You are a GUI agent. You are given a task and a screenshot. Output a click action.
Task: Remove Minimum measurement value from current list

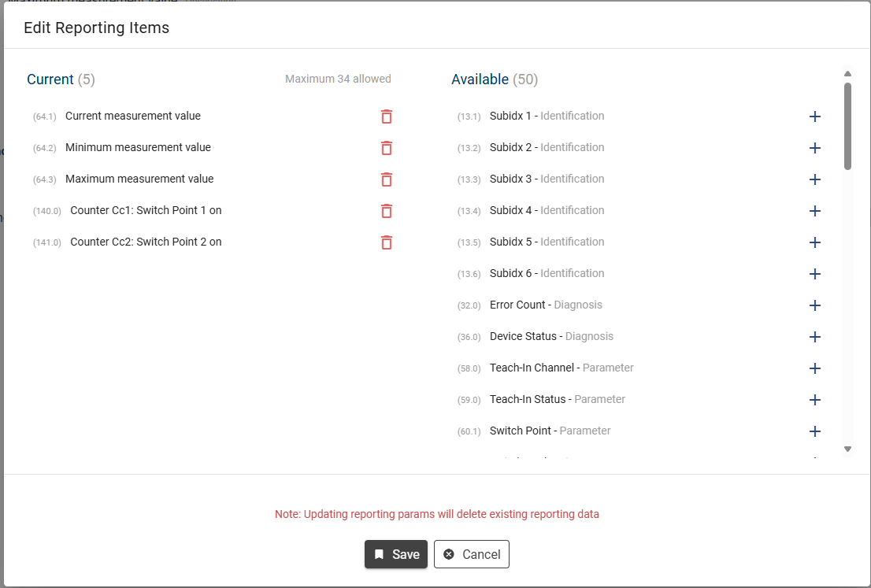pos(386,148)
